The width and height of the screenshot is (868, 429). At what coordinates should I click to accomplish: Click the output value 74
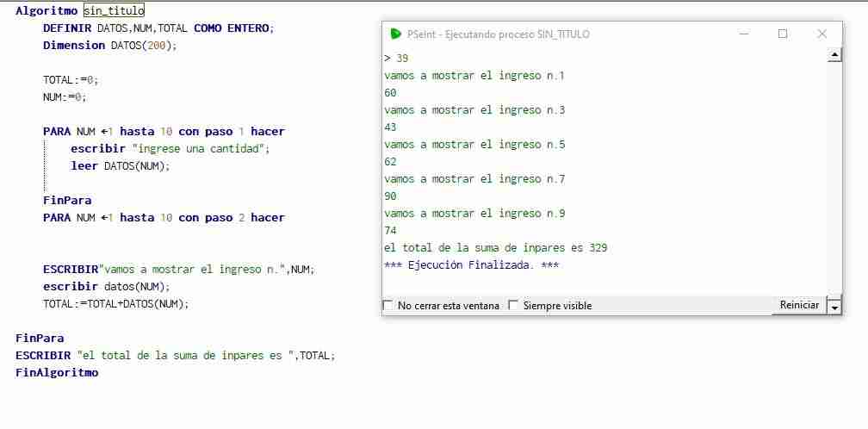point(390,230)
